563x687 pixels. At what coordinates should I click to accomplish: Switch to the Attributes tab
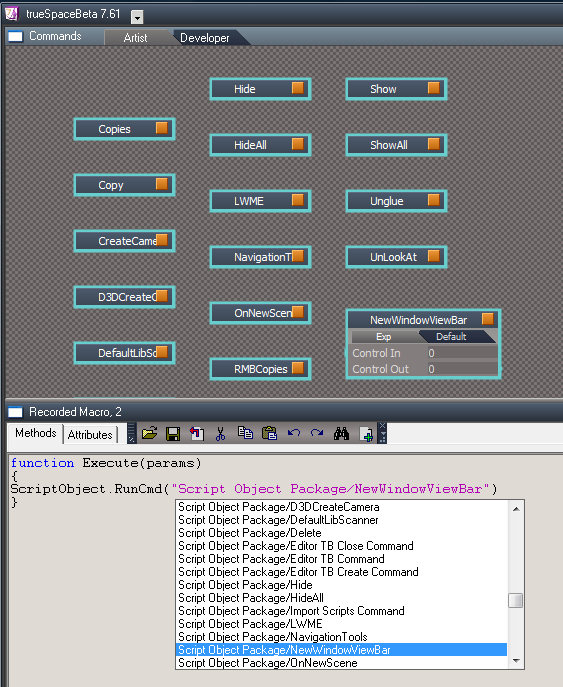coord(90,435)
